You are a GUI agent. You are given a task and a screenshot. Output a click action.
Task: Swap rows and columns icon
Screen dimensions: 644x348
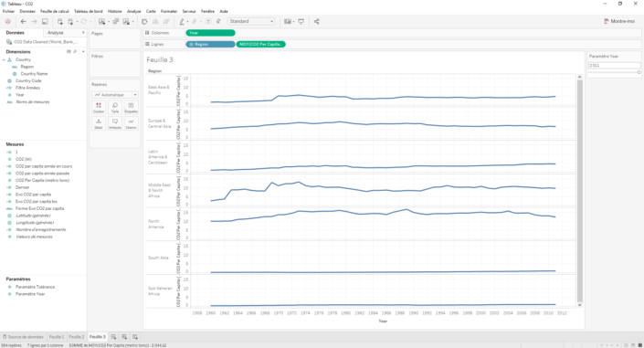[144, 21]
